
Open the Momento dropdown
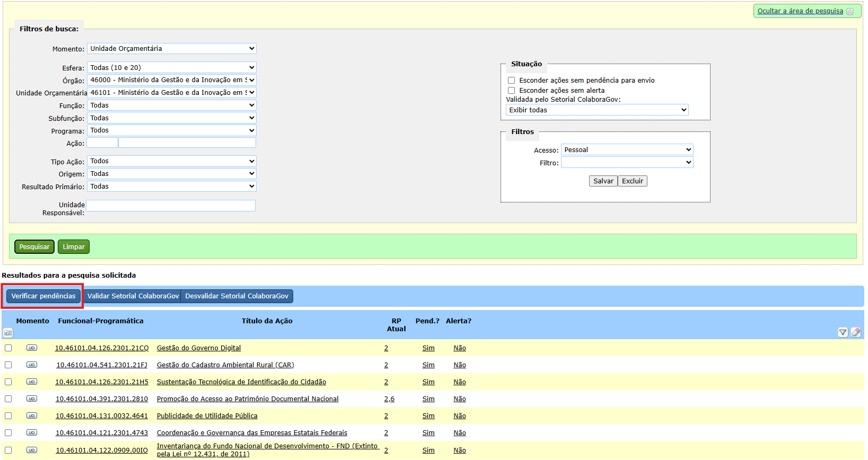(x=171, y=49)
